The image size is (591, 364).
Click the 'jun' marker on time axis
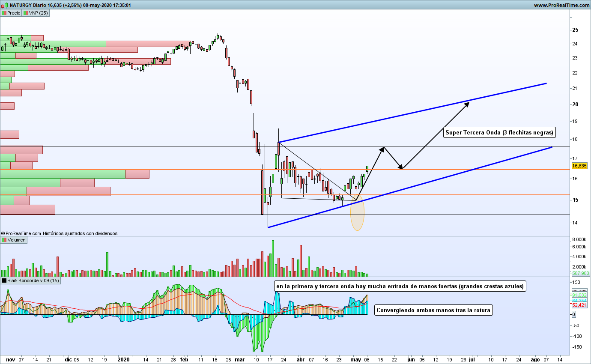(x=411, y=360)
